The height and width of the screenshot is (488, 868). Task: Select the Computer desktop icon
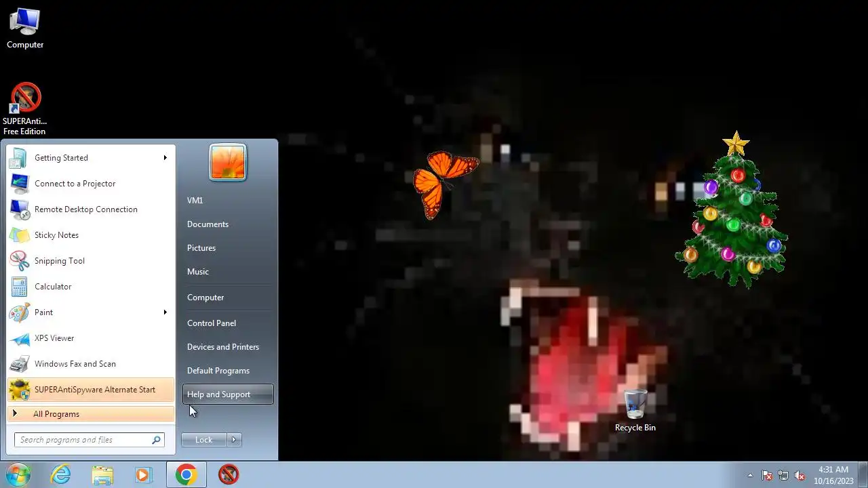[x=25, y=28]
